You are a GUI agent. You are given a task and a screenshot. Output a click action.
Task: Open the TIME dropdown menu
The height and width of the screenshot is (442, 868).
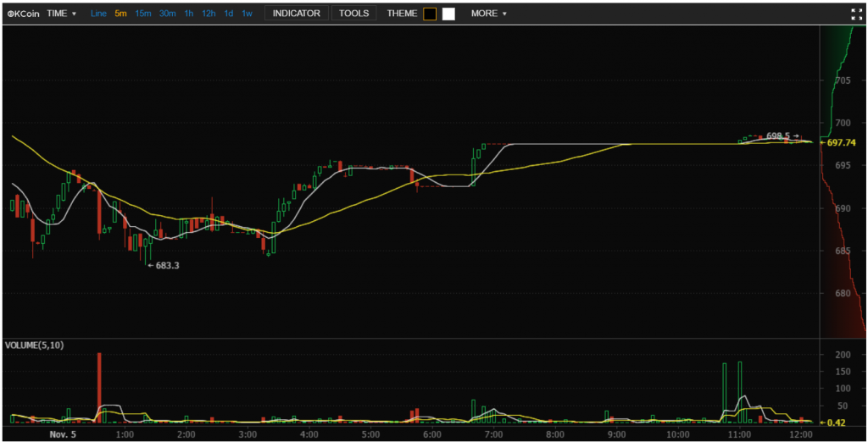click(62, 14)
